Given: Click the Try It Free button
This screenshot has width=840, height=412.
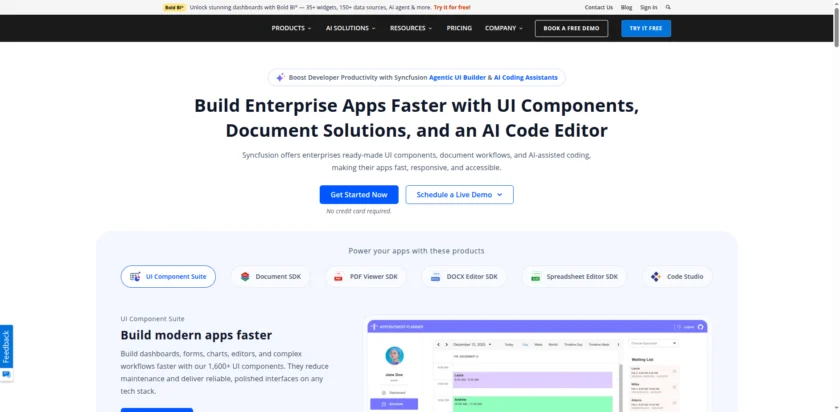Looking at the screenshot, I should 646,28.
